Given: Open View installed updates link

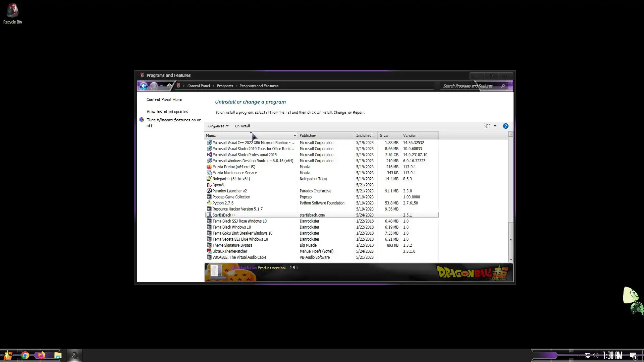Looking at the screenshot, I should pos(167,112).
